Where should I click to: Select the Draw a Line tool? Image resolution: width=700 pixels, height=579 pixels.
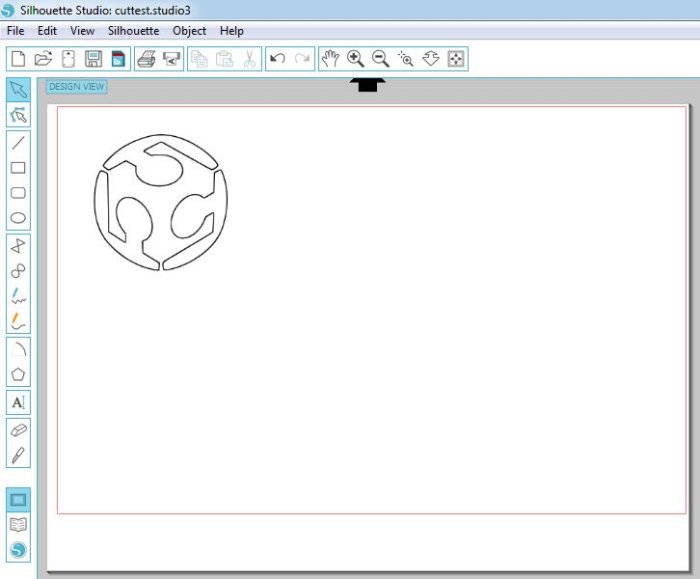18,143
